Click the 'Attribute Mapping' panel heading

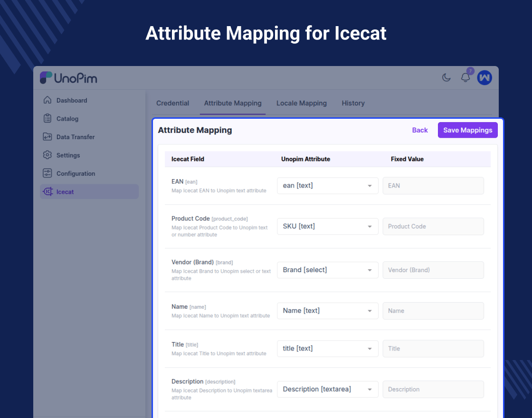click(x=195, y=130)
